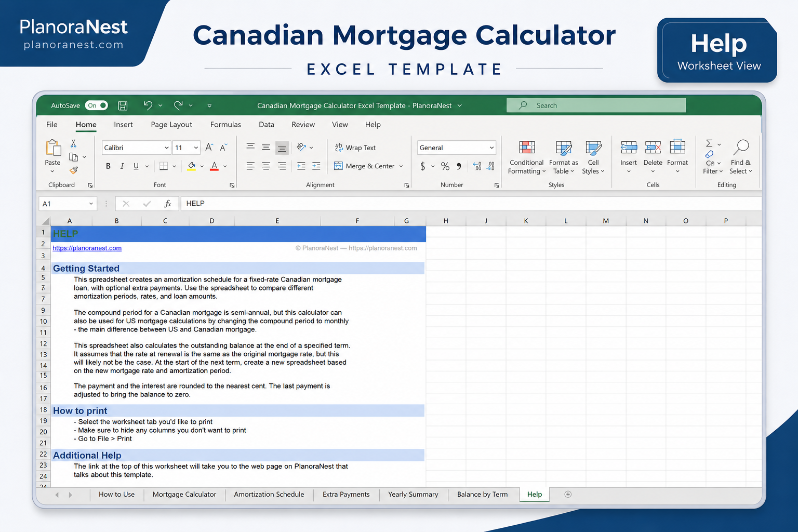The width and height of the screenshot is (798, 532).
Task: Click the Copy icon
Action: pyautogui.click(x=74, y=157)
